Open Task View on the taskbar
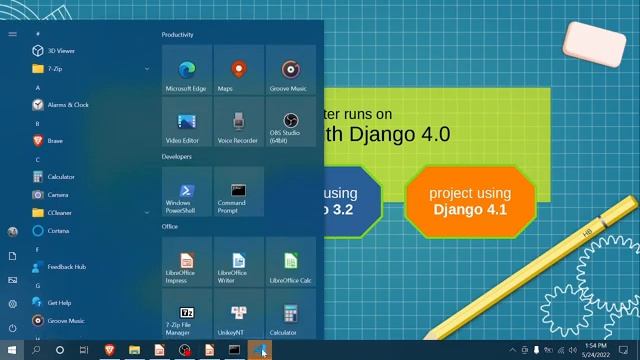The image size is (640, 360). pyautogui.click(x=84, y=350)
